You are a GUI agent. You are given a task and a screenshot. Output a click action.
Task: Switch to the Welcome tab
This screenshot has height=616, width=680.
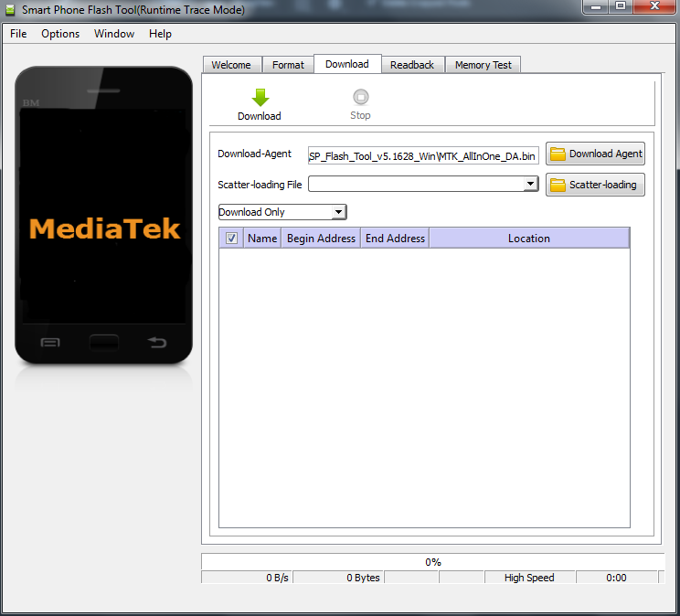coord(231,65)
